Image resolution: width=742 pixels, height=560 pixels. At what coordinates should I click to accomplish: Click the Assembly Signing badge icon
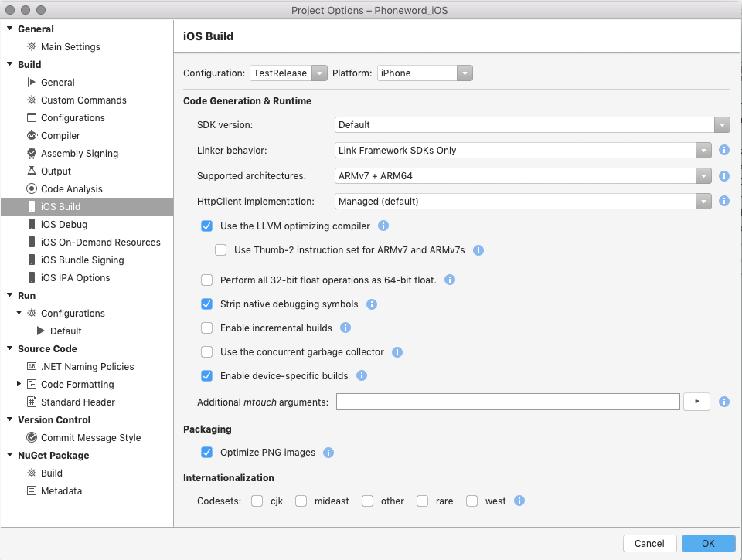pyautogui.click(x=32, y=154)
